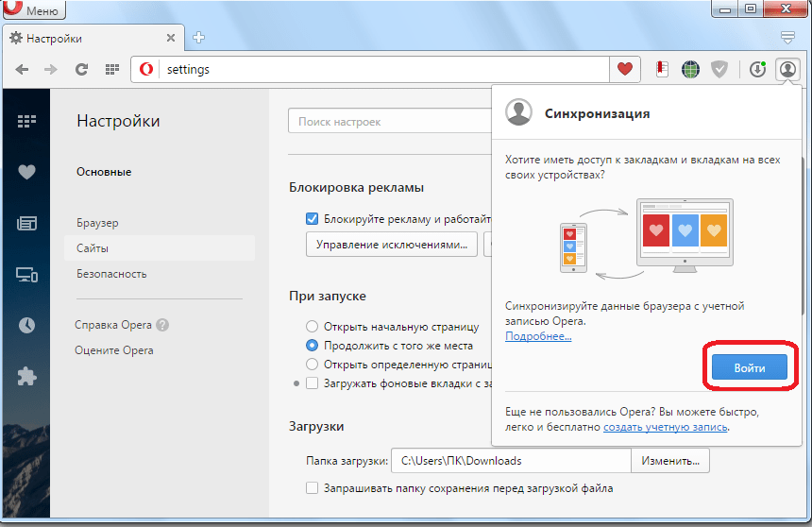Select 'Открыть начальную страницу' radio button
The image size is (812, 527).
coord(312,327)
